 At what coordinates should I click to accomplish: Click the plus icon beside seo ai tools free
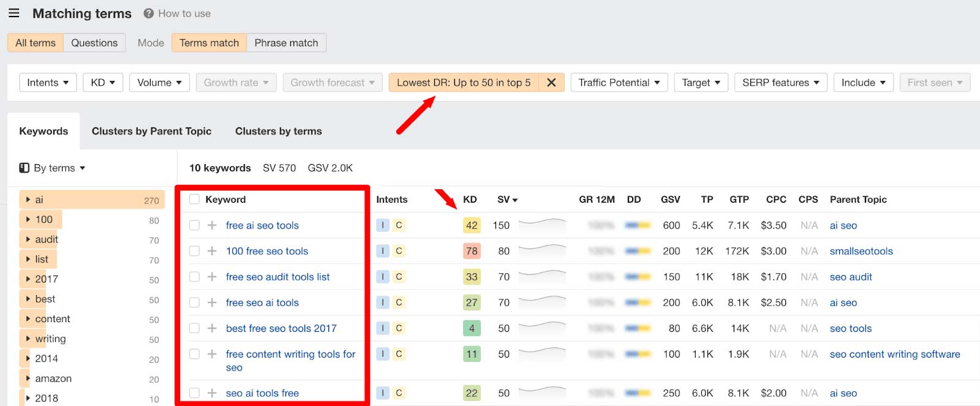click(212, 393)
